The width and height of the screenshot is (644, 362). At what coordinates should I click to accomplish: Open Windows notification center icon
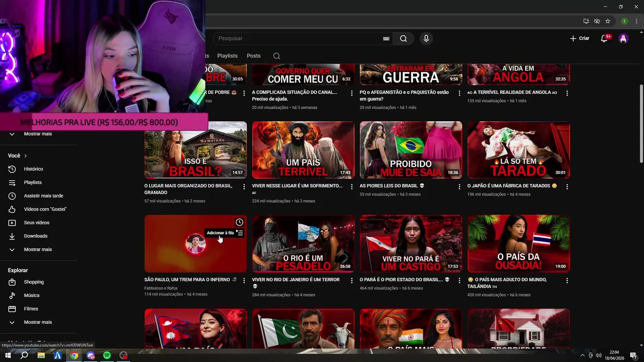[x=634, y=355]
